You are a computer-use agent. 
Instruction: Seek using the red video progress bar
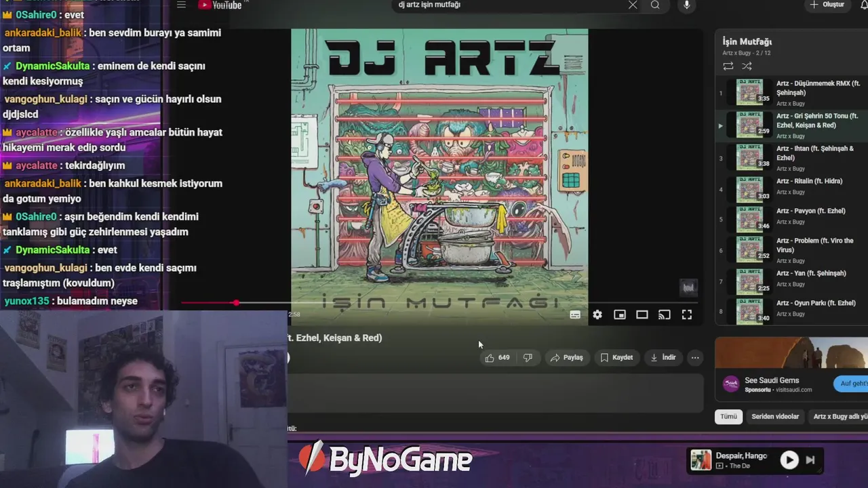tap(439, 303)
